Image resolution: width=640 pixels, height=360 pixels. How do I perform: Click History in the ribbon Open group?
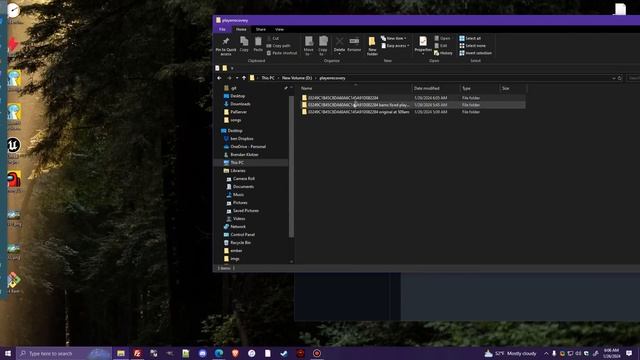[x=443, y=53]
